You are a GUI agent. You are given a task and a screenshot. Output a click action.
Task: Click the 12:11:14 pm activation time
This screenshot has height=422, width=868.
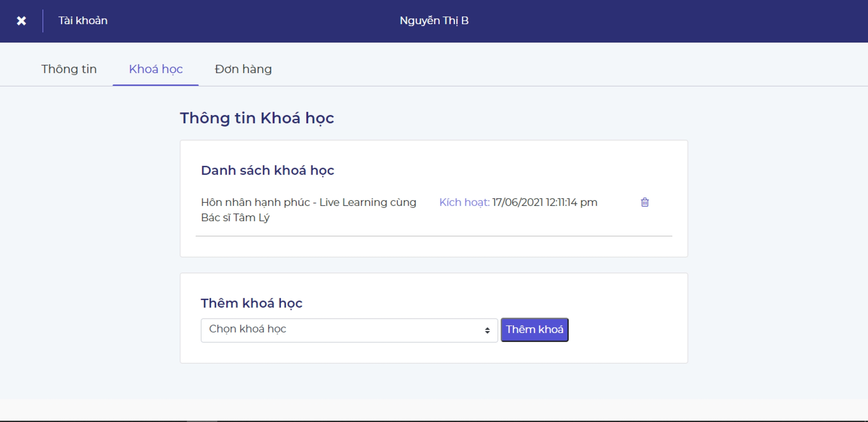(571, 203)
